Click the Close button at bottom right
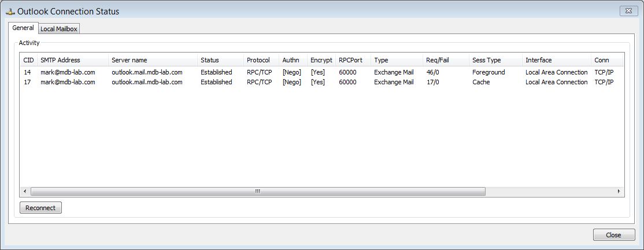 click(x=613, y=234)
